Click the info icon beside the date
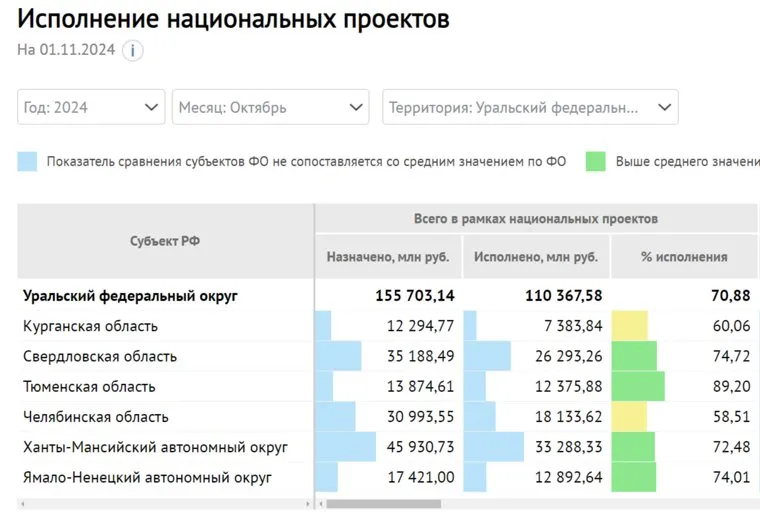The height and width of the screenshot is (518, 760). [132, 51]
